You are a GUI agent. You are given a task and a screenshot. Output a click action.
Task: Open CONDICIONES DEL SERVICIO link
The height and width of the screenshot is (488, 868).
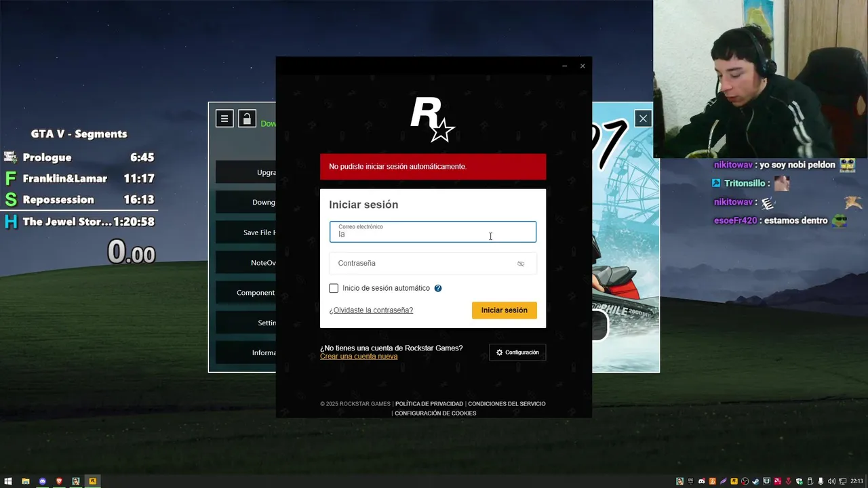click(507, 404)
